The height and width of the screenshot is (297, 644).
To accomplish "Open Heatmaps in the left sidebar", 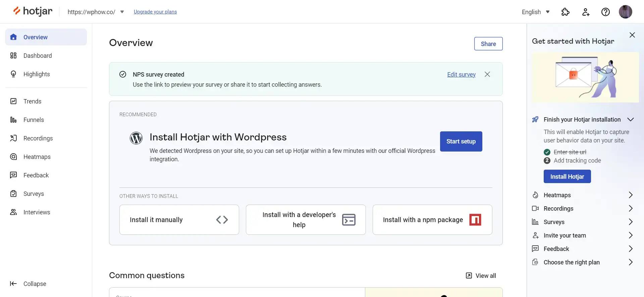I will pyautogui.click(x=46, y=157).
